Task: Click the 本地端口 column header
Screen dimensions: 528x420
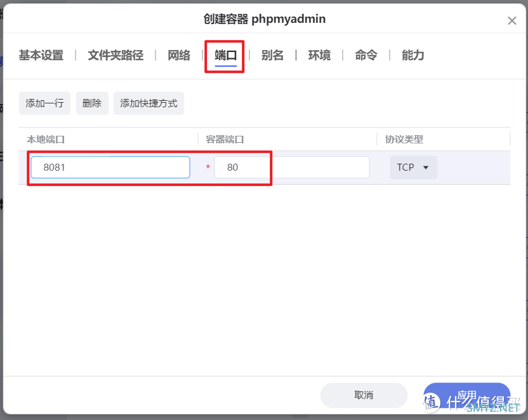Action: (46, 140)
